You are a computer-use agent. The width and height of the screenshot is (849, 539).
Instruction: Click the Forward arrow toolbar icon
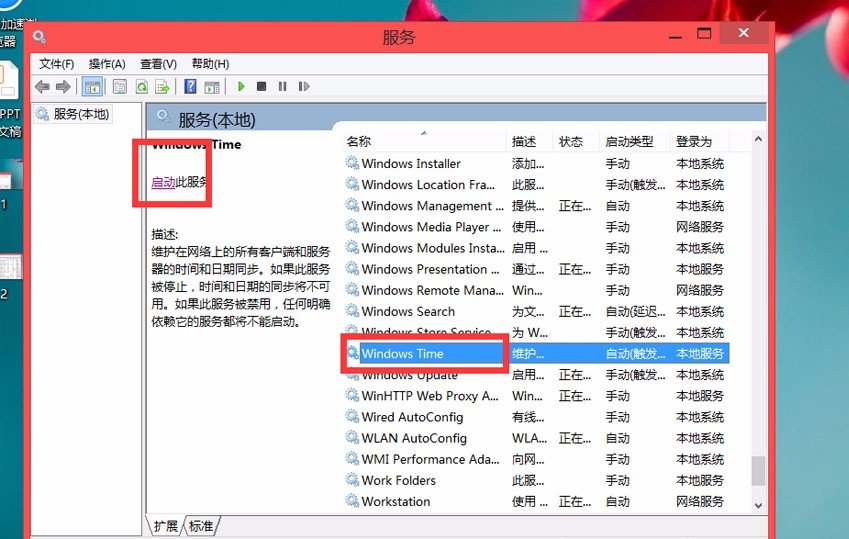[63, 87]
